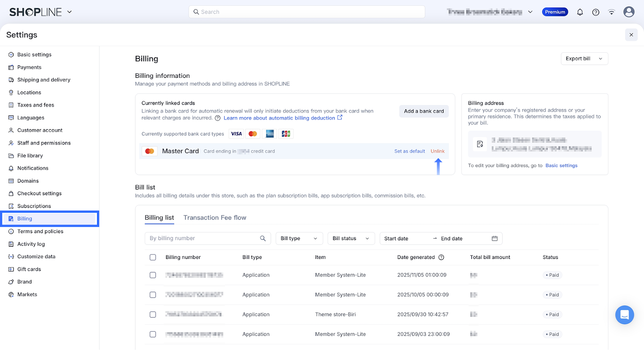The width and height of the screenshot is (644, 350).
Task: Open the Bill status filter dropdown
Action: 351,238
